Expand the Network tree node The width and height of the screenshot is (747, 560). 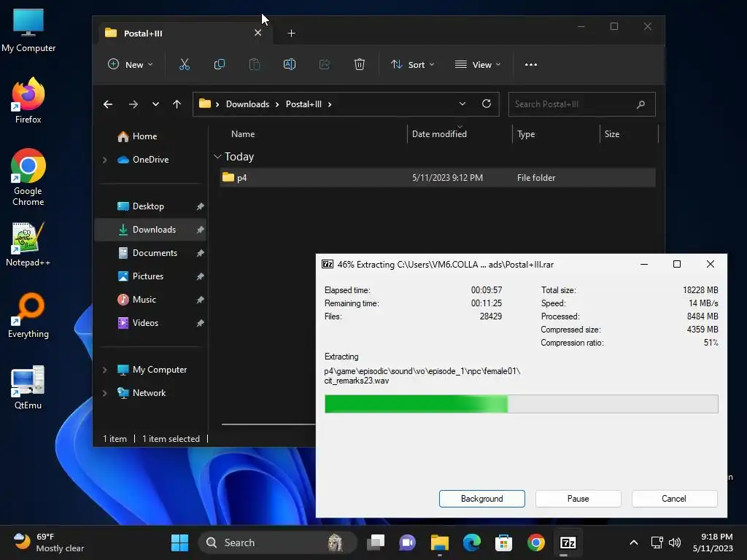pyautogui.click(x=105, y=393)
